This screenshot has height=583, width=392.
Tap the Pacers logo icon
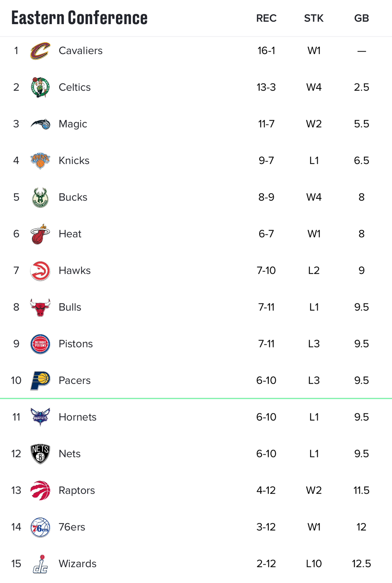click(40, 380)
